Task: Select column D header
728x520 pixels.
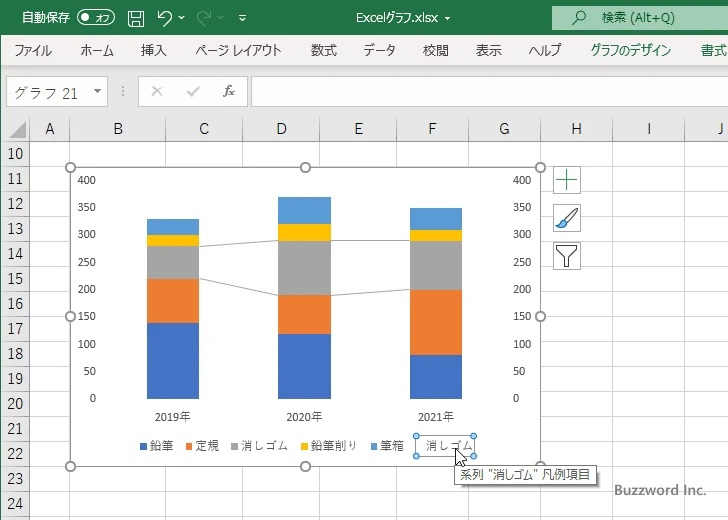Action: click(281, 129)
